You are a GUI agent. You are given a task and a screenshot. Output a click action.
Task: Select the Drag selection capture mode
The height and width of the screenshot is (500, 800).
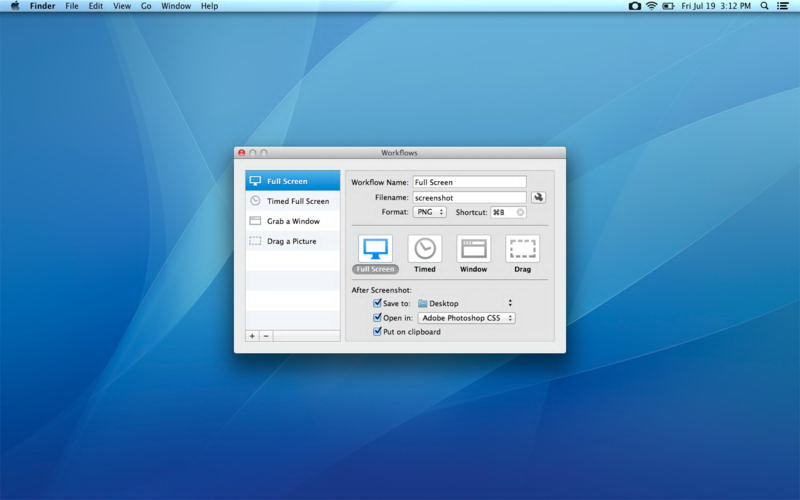pos(522,249)
